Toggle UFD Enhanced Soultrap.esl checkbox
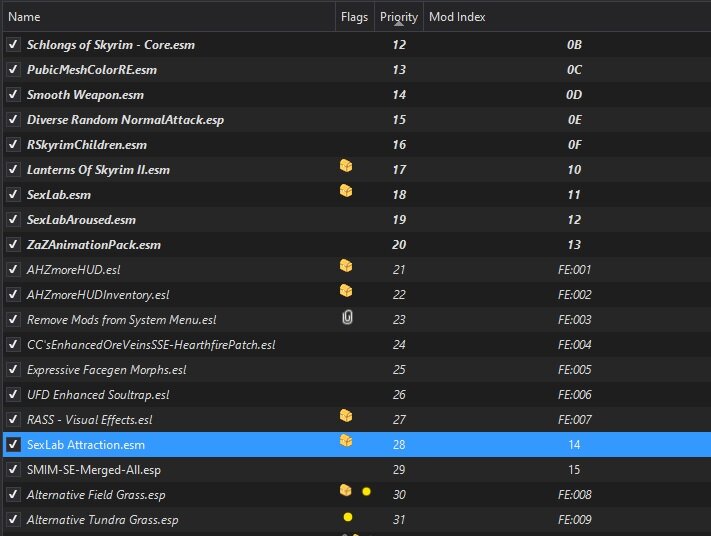 13,395
